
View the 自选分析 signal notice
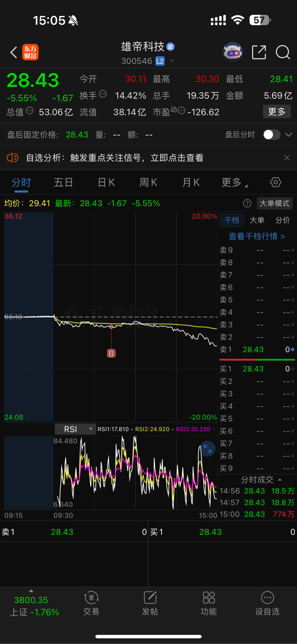click(114, 158)
